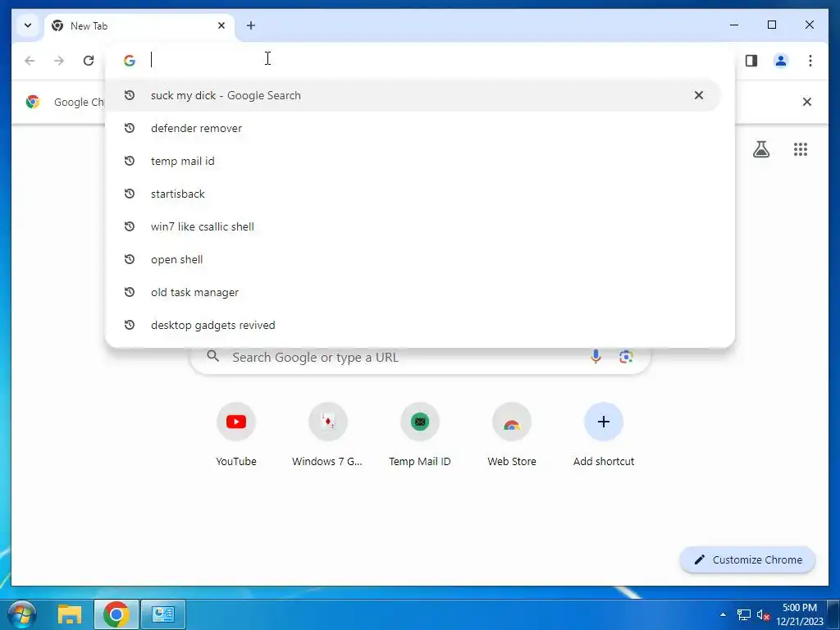
Task: Reload the page with refresh icon
Action: [89, 61]
